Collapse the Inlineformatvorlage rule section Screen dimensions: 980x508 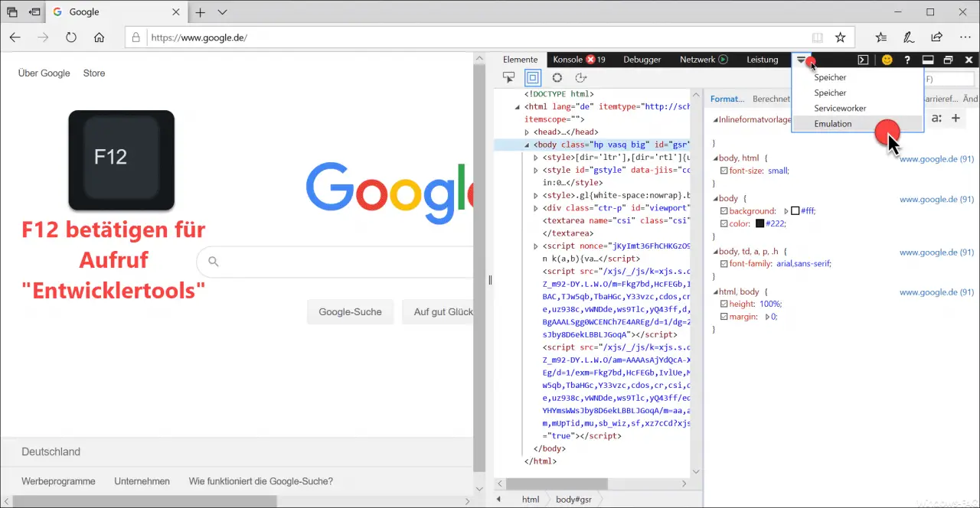pyautogui.click(x=716, y=119)
